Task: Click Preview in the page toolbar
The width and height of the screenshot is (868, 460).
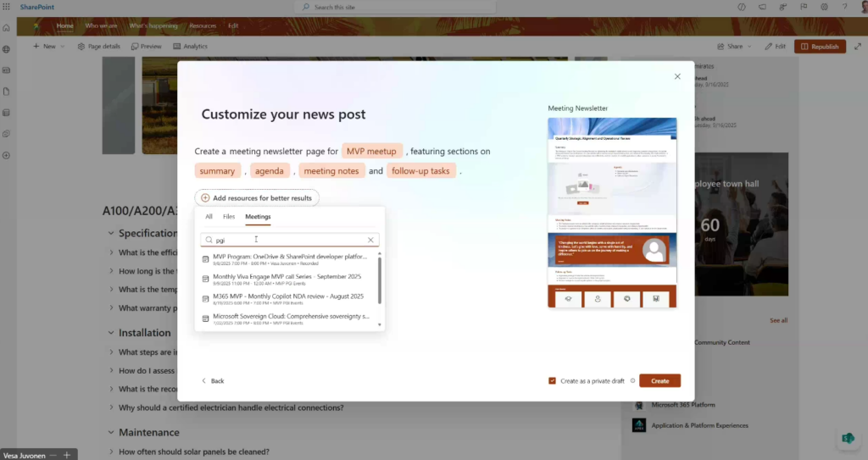Action: 146,47
